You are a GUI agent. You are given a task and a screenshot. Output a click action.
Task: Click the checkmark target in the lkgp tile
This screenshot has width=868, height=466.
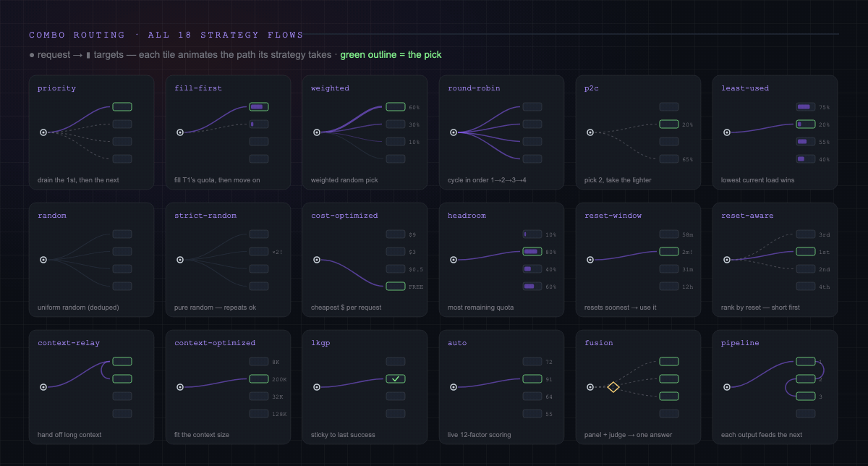tap(396, 378)
